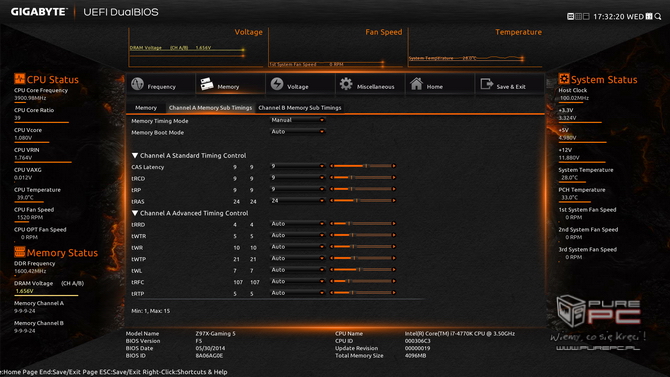Screen dimensions: 670x377
Task: Click the CPU Core Frequency 3900.98MHz value
Action: pos(30,98)
